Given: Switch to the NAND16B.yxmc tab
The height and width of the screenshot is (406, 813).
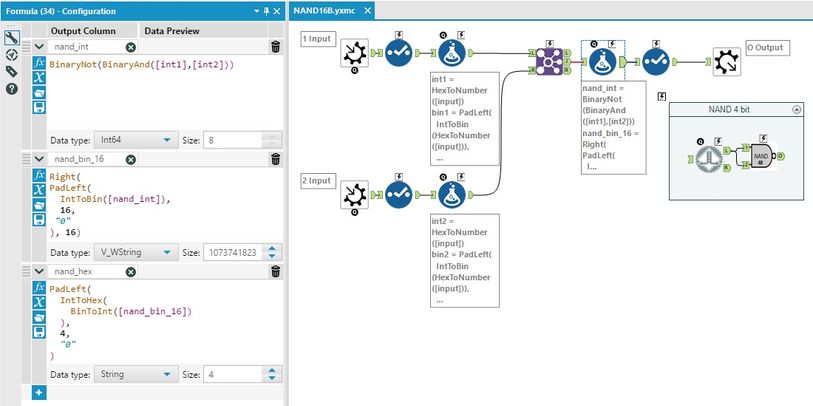Looking at the screenshot, I should tap(325, 11).
